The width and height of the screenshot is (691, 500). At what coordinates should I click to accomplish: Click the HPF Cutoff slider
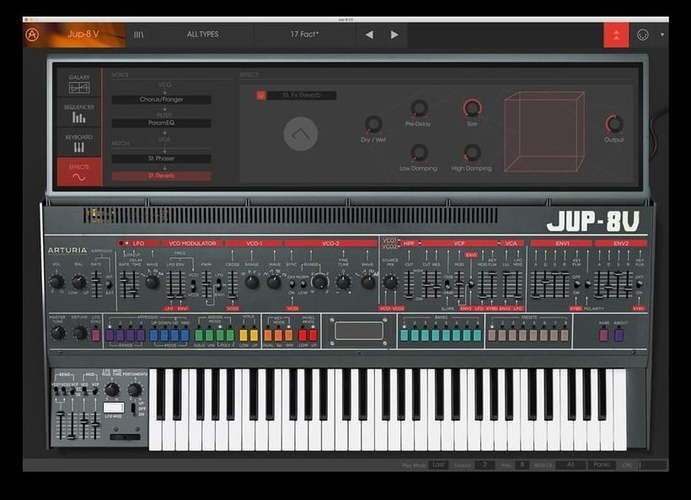click(409, 284)
